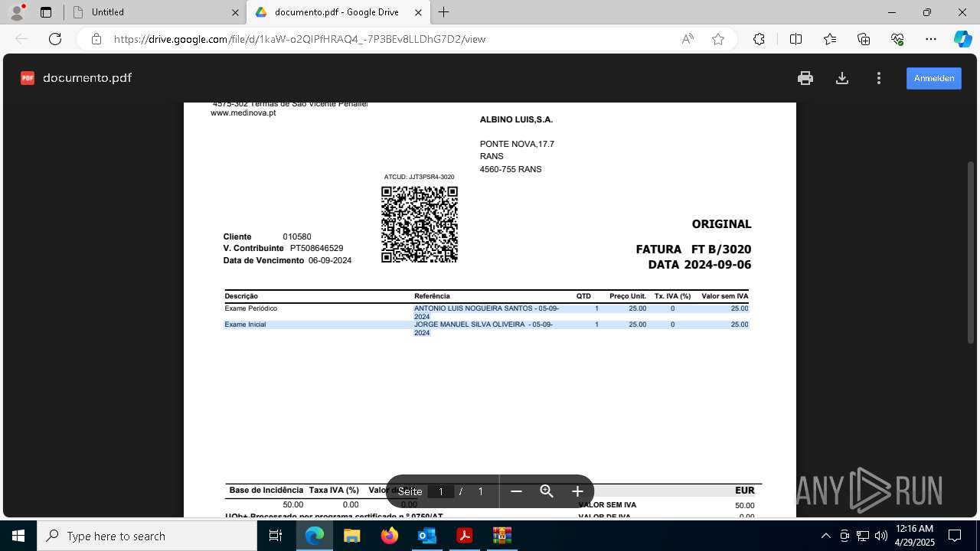Launch Firefox from taskbar
The height and width of the screenshot is (551, 980).
coord(390,536)
